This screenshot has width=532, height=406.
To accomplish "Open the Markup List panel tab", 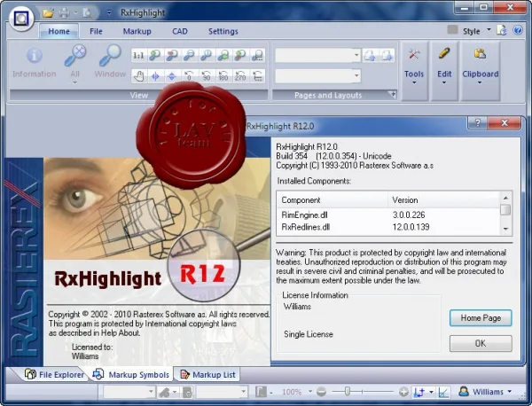I will 207,374.
